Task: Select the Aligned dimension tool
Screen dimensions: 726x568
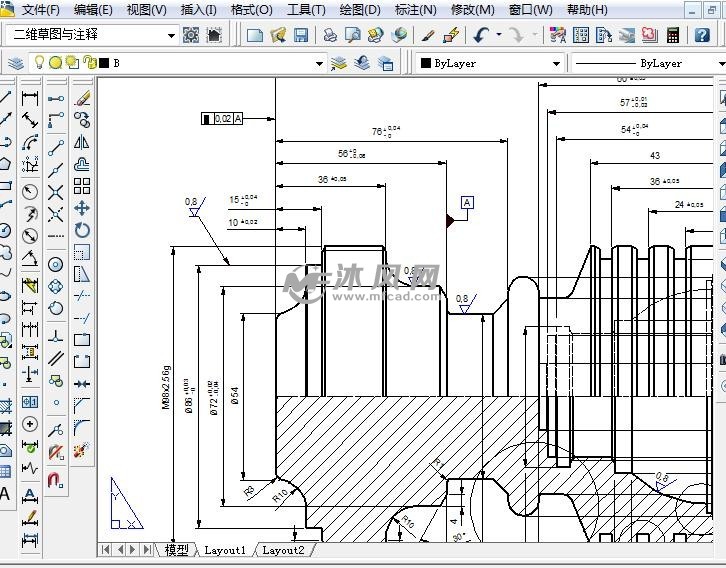Action: 30,120
